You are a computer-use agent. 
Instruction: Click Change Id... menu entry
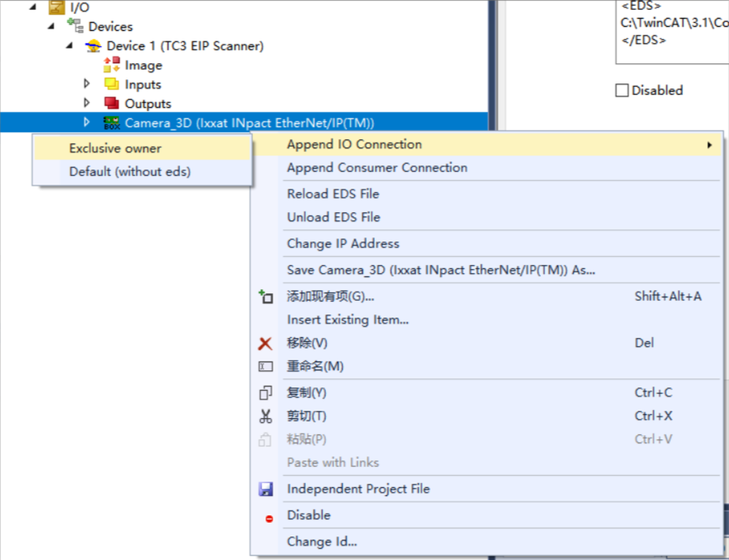pos(322,541)
